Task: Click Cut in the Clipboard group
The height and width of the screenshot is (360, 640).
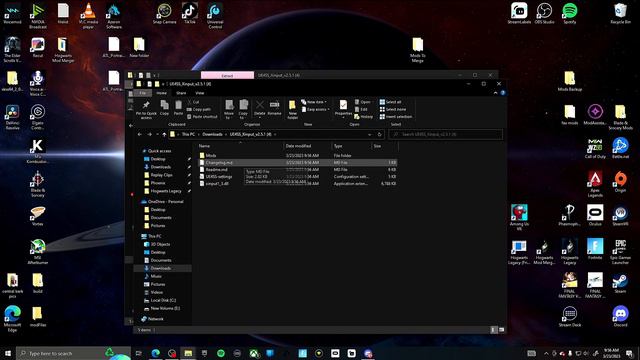Action: [193, 102]
